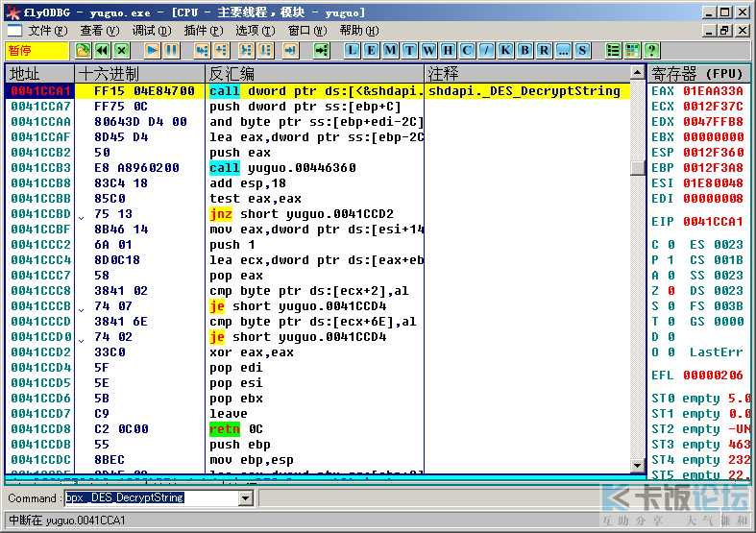The image size is (756, 533).
Task: Open Breakpoints window with B button
Action: (525, 50)
